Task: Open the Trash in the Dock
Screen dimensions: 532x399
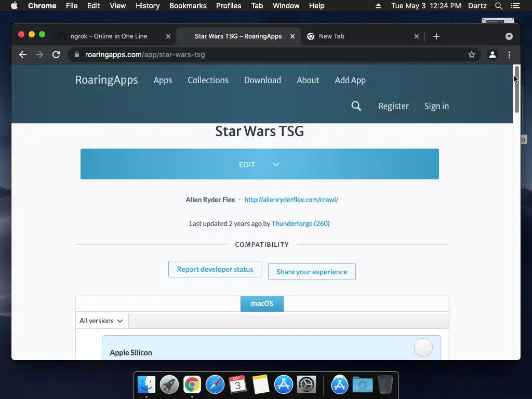Action: [x=385, y=385]
